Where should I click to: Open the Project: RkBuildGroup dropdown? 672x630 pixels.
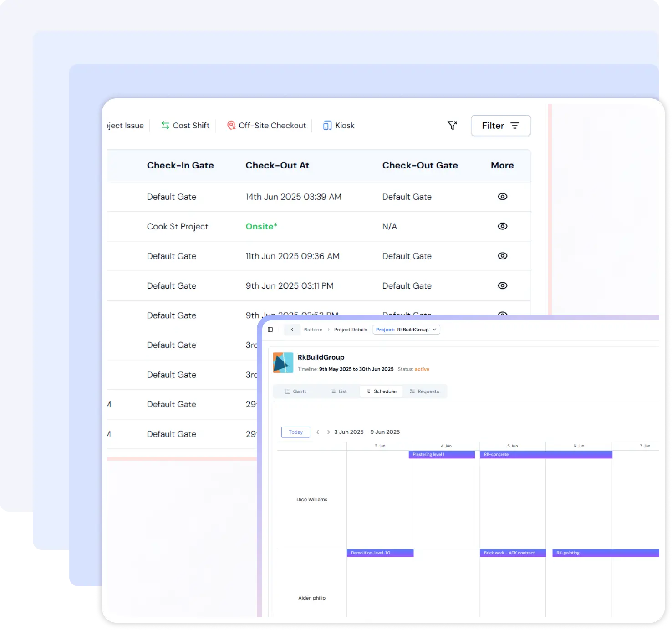(407, 330)
